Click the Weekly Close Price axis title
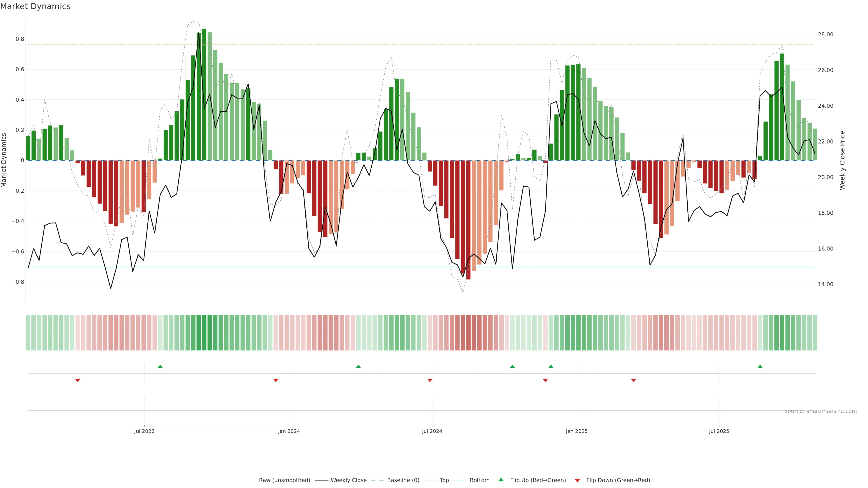 pos(842,160)
